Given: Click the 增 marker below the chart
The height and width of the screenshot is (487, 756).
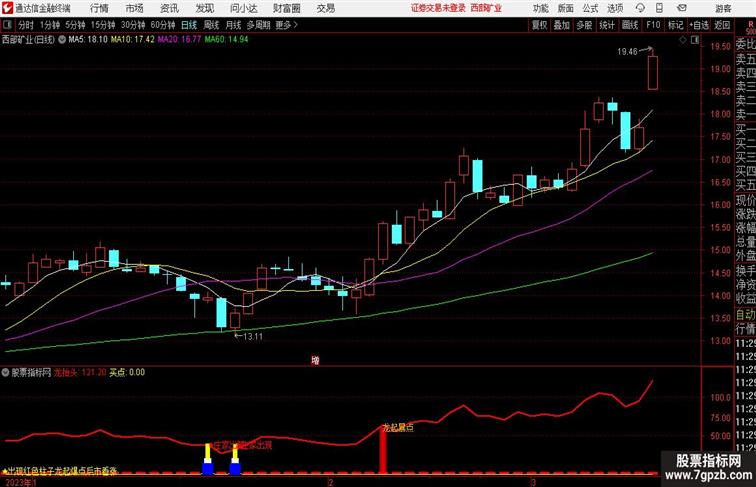Looking at the screenshot, I should [x=315, y=360].
